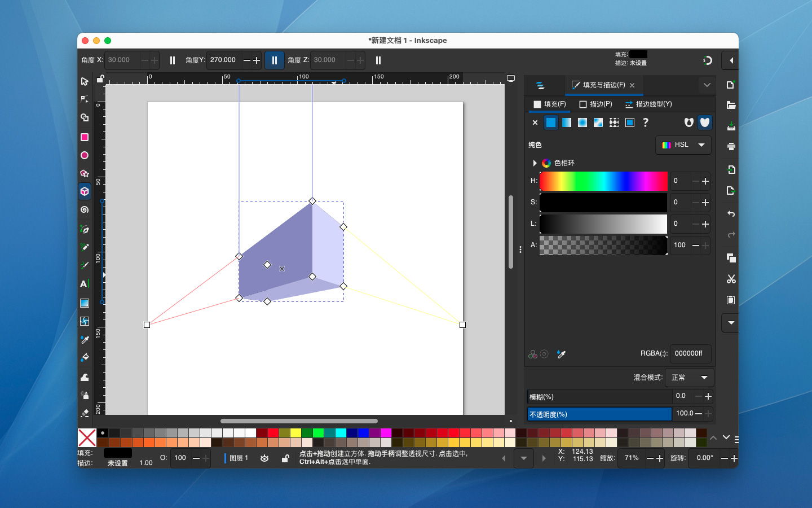This screenshot has height=508, width=812.
Task: Click the Undo arrow icon
Action: (731, 213)
